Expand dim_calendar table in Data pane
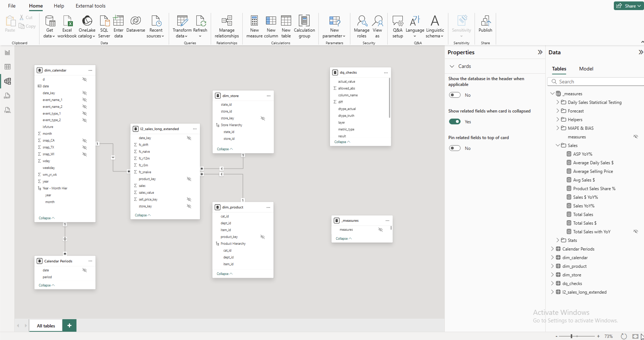The height and width of the screenshot is (340, 644). click(x=552, y=257)
